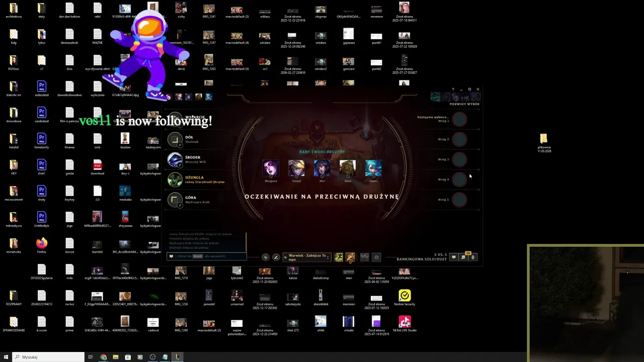Click the banned Illaoi portrait
644x362 pixels.
[x=348, y=168]
